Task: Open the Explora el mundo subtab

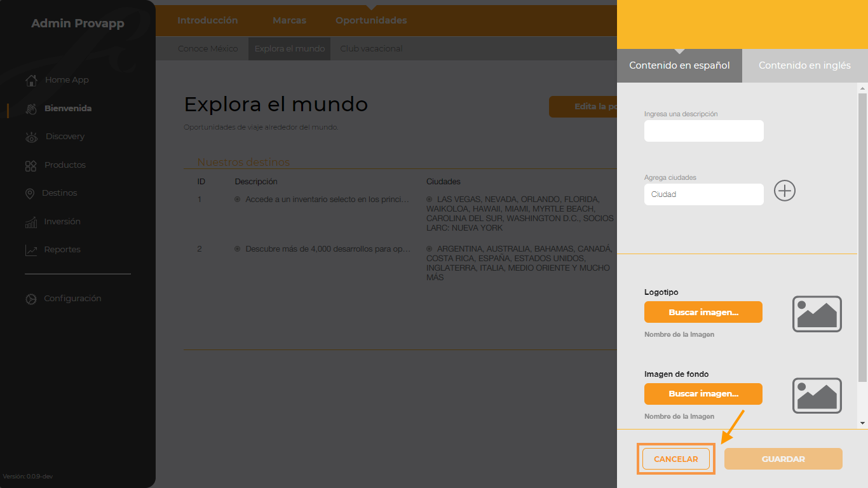Action: (290, 48)
